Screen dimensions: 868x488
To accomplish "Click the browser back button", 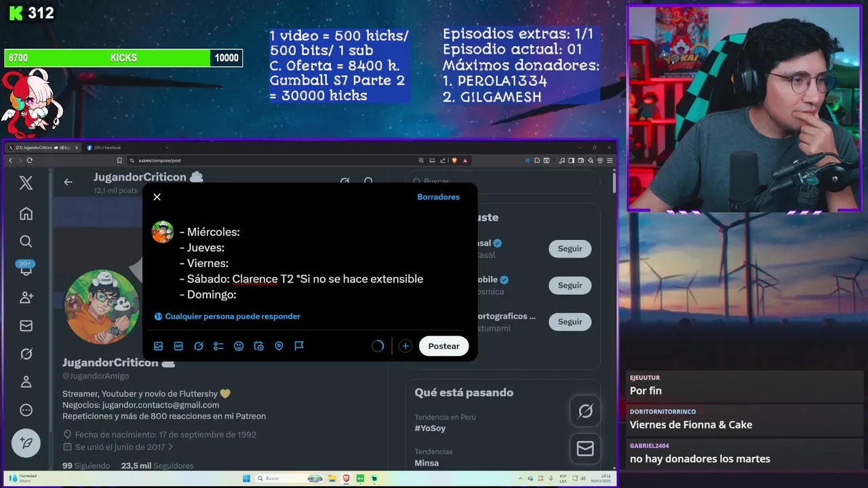I will tap(10, 161).
